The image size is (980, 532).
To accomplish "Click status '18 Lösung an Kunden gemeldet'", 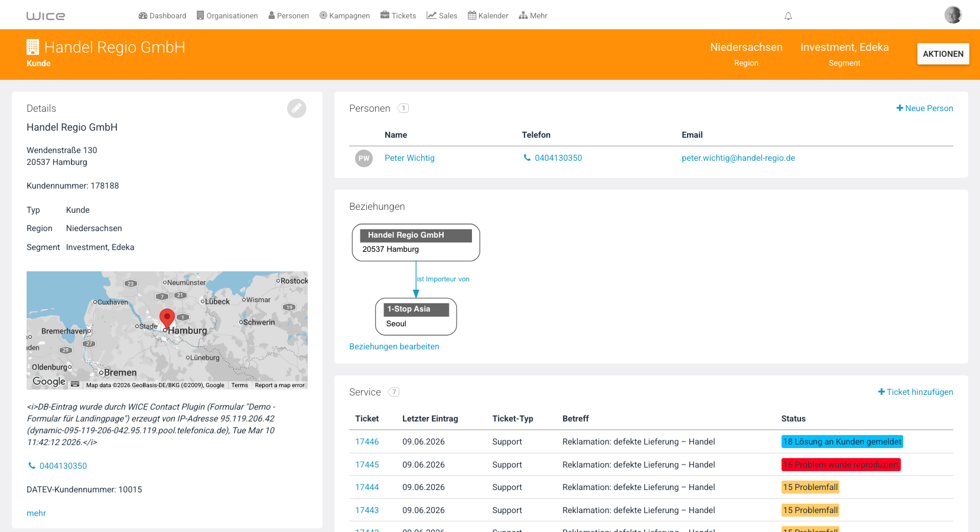I will click(842, 442).
